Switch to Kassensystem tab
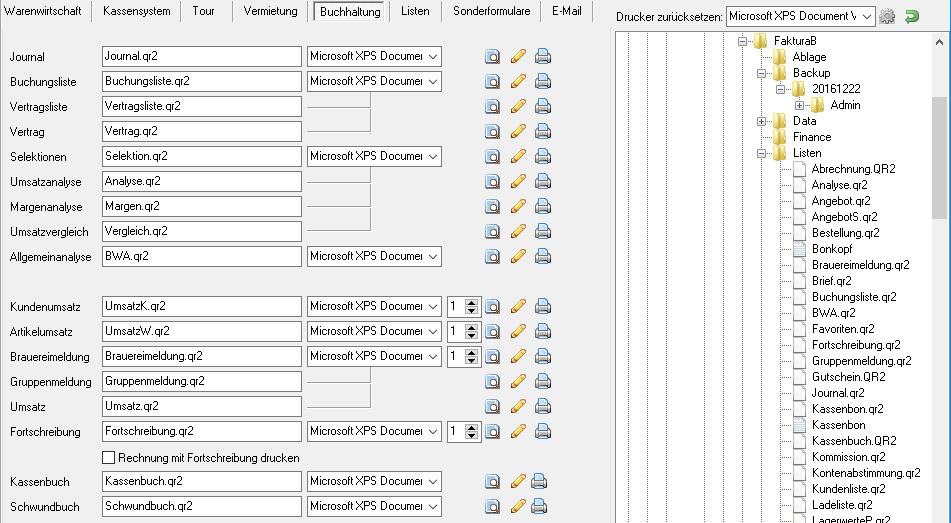Screen dimensions: 951x523 [136, 11]
